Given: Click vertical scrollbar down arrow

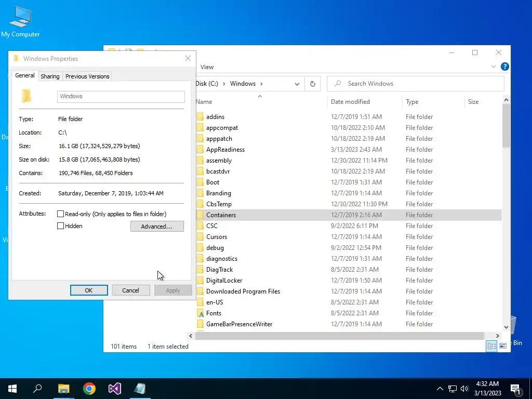Looking at the screenshot, I should (506, 327).
